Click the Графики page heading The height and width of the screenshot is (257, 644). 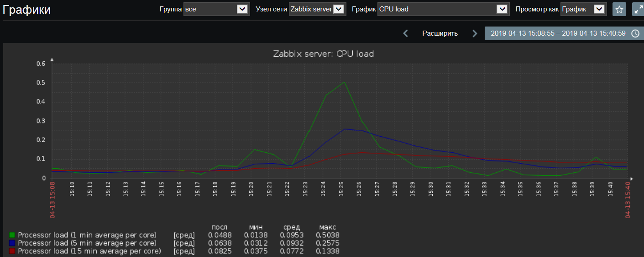point(27,10)
